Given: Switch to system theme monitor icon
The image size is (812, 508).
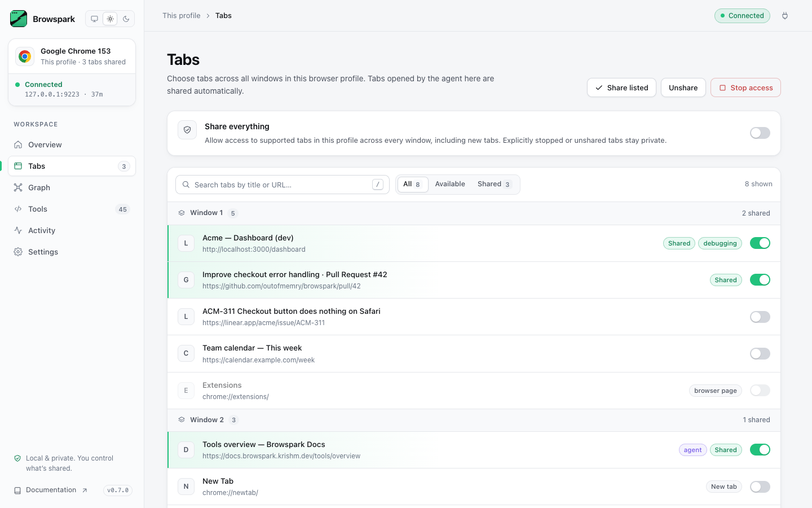Looking at the screenshot, I should [95, 19].
